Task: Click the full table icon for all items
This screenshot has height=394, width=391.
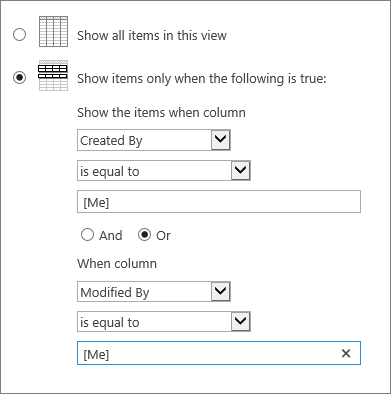Action: pyautogui.click(x=53, y=32)
